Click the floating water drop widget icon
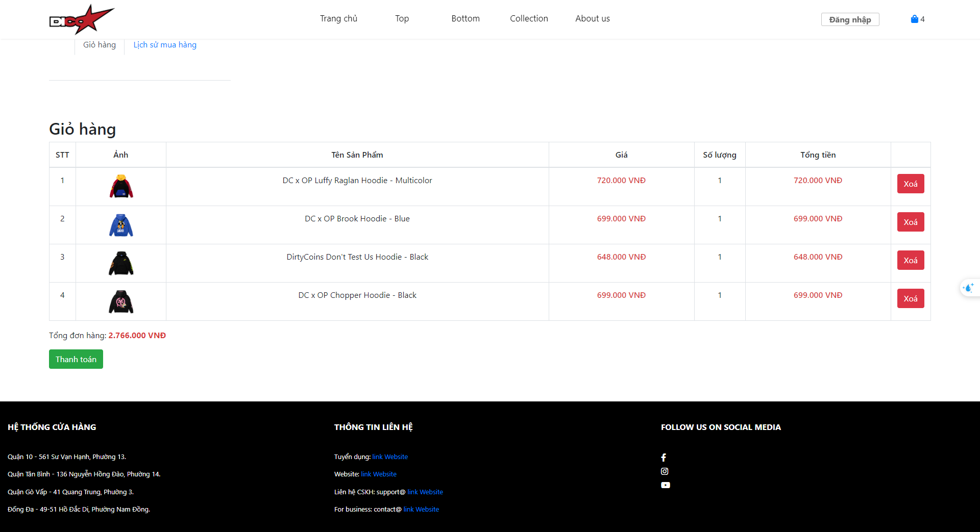980x532 pixels. (x=968, y=288)
